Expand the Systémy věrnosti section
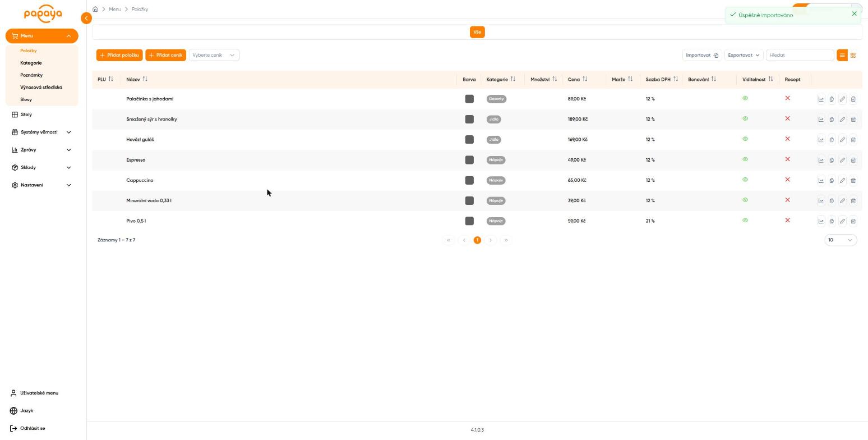 coord(42,132)
